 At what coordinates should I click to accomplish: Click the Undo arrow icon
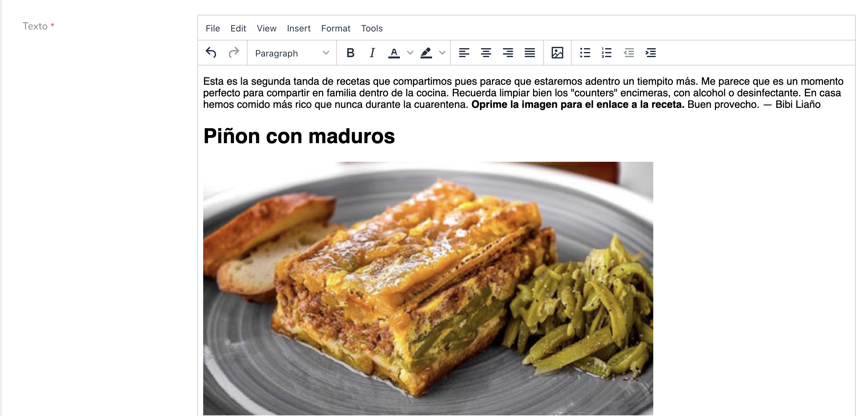pyautogui.click(x=211, y=53)
